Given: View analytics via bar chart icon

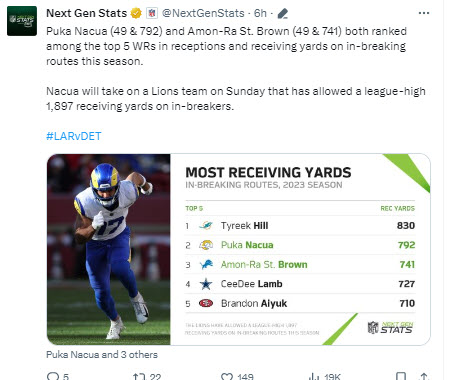Looking at the screenshot, I should [x=314, y=377].
